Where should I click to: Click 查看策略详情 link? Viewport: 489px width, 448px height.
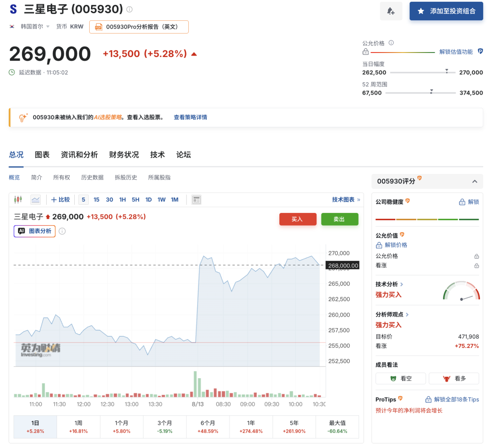pos(190,117)
